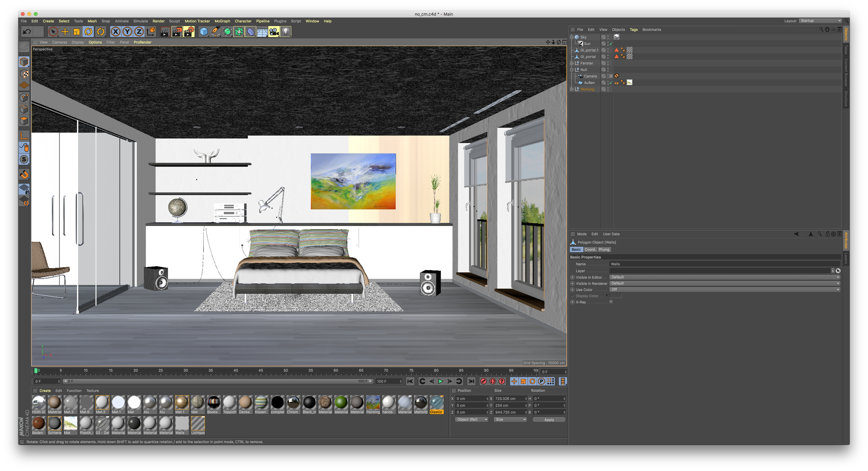Screen dimensions: 868x471
Task: Open the Use Color dropdown
Action: pyautogui.click(x=724, y=289)
